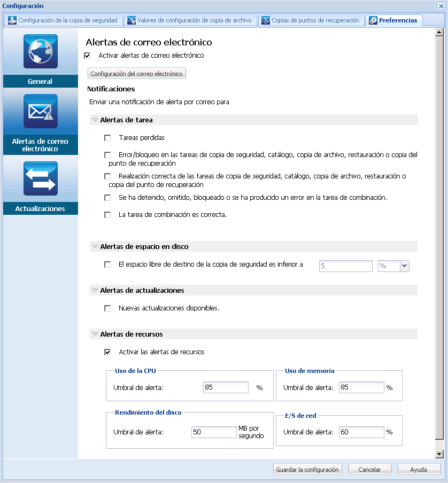Enable the Tareas perdidas alert checkbox
Viewport: 448px width, 483px height.
click(107, 137)
